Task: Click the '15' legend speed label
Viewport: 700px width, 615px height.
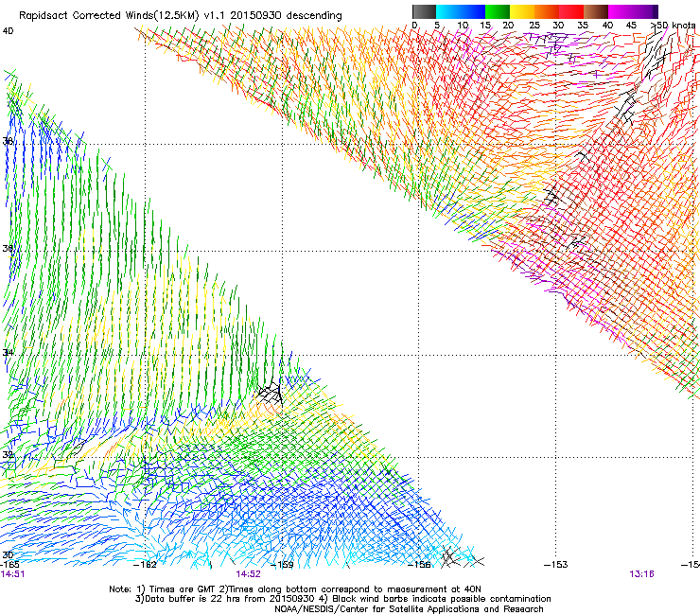Action: click(485, 26)
